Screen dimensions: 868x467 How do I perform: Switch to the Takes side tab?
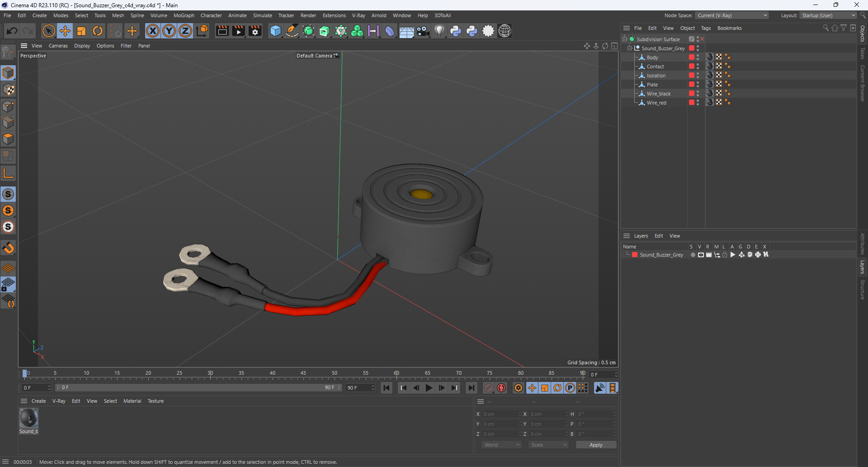tap(863, 53)
